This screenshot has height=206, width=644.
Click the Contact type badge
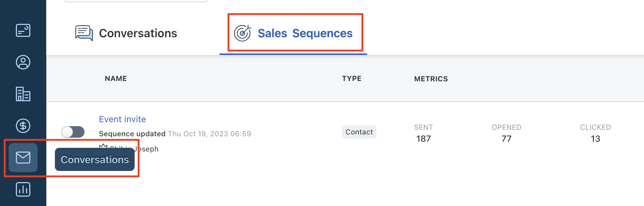pyautogui.click(x=359, y=132)
